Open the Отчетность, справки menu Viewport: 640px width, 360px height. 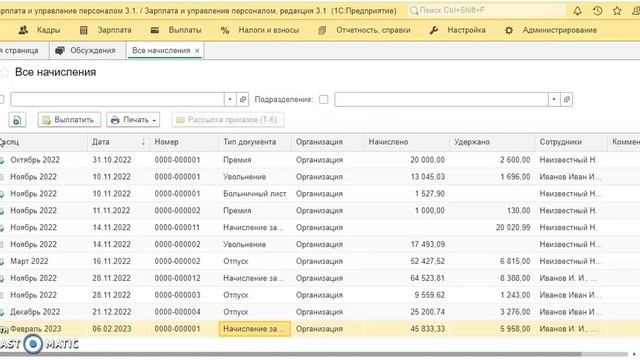(373, 30)
